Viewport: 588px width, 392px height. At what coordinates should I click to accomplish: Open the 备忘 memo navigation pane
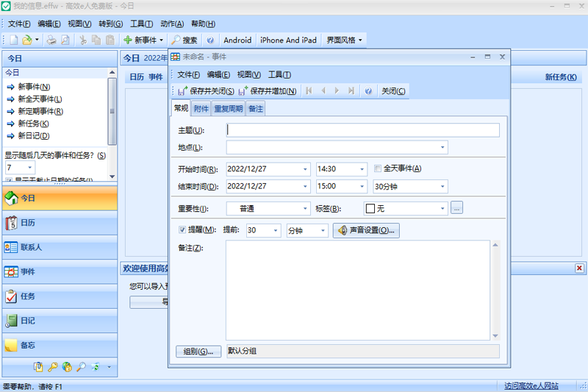60,345
